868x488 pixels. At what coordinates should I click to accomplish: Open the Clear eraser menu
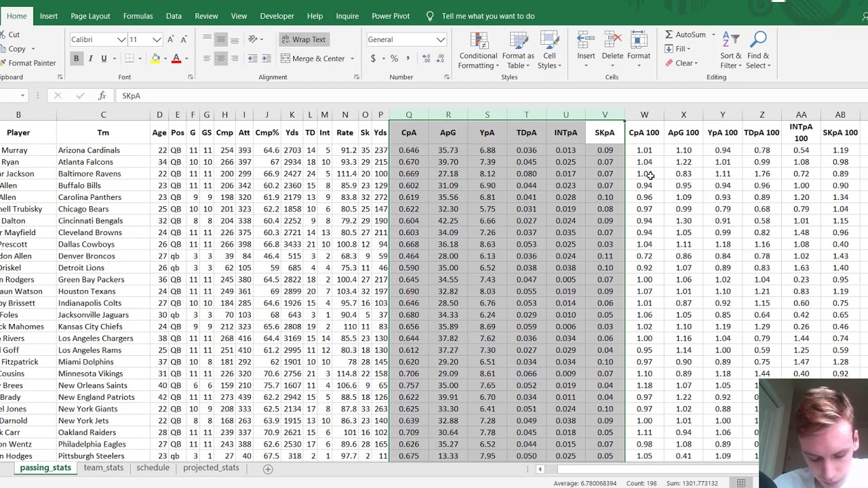pos(681,63)
